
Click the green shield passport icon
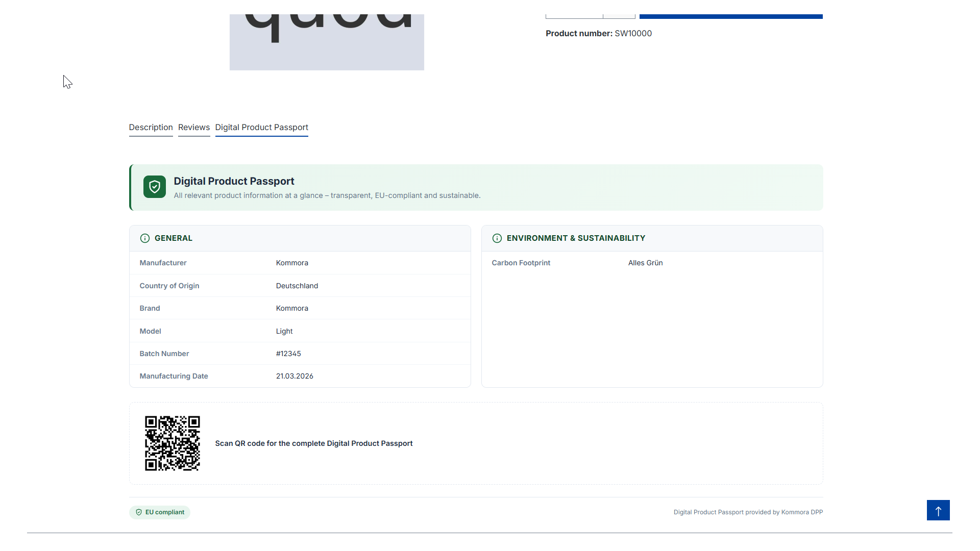click(x=155, y=187)
